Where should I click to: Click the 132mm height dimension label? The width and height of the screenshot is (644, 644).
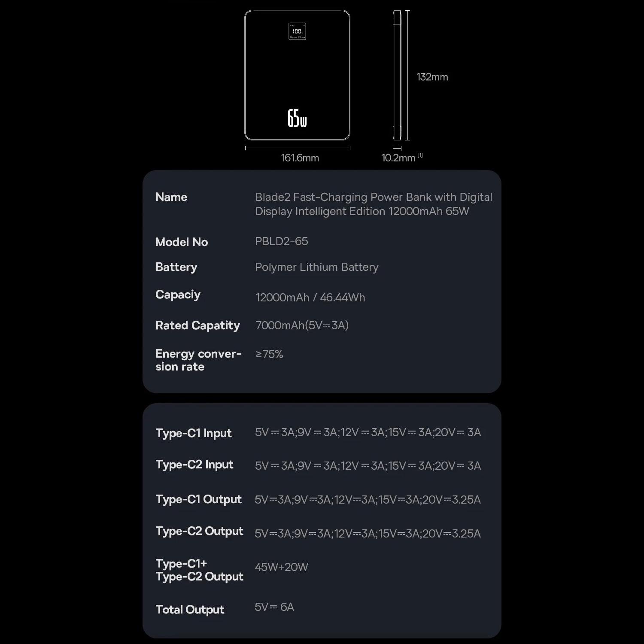click(432, 77)
